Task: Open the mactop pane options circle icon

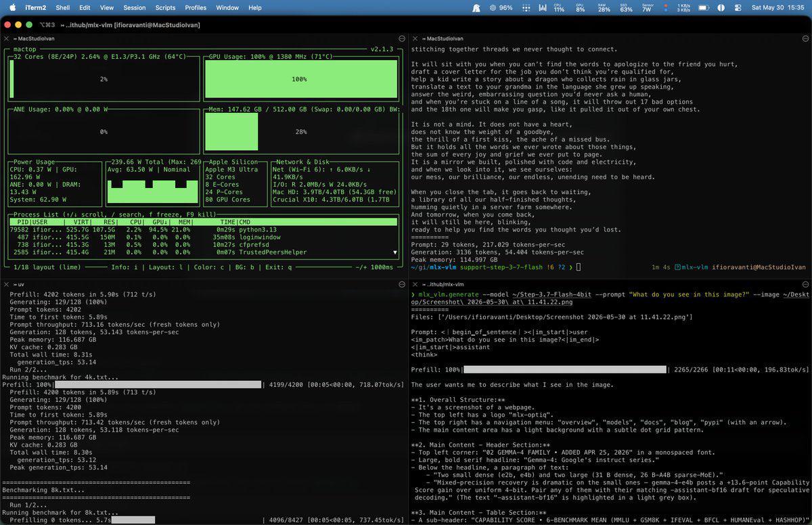Action: [x=401, y=39]
